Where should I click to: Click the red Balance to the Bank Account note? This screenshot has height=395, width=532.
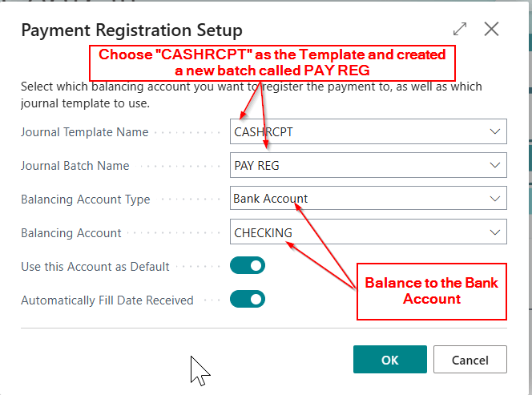click(431, 291)
